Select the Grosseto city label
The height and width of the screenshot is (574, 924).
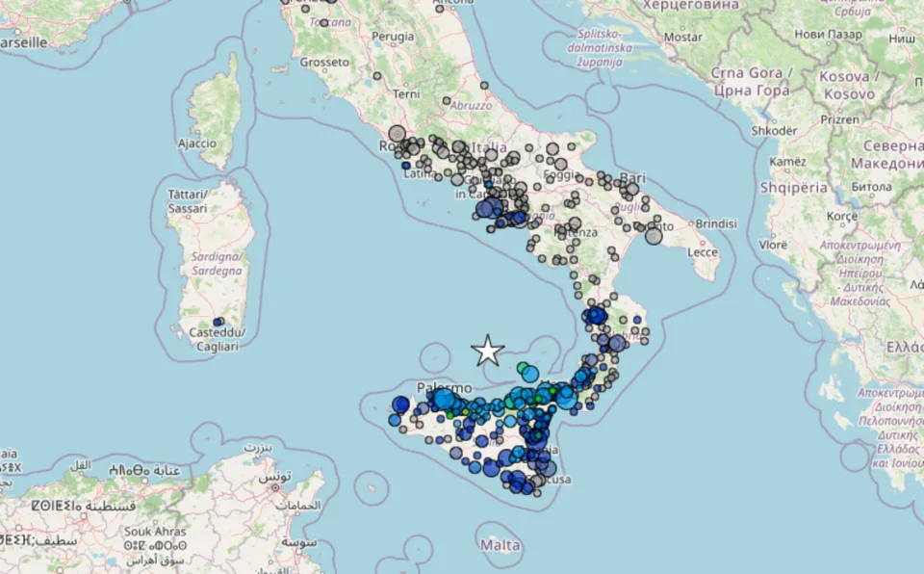click(x=324, y=62)
